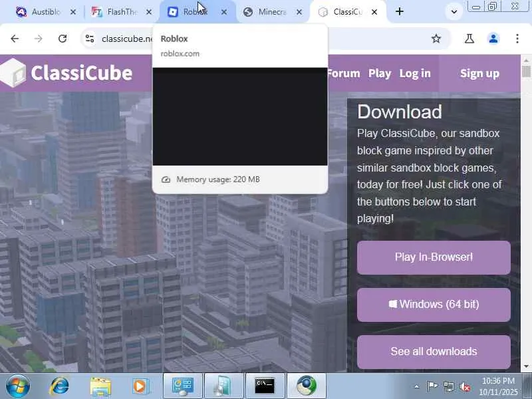Open the Log in page

click(x=415, y=73)
